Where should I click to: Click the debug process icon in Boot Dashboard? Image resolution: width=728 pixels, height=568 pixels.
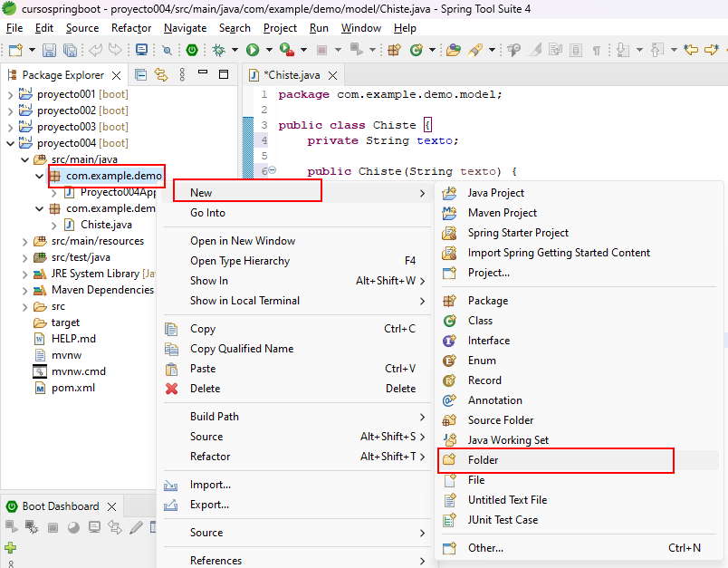32,527
